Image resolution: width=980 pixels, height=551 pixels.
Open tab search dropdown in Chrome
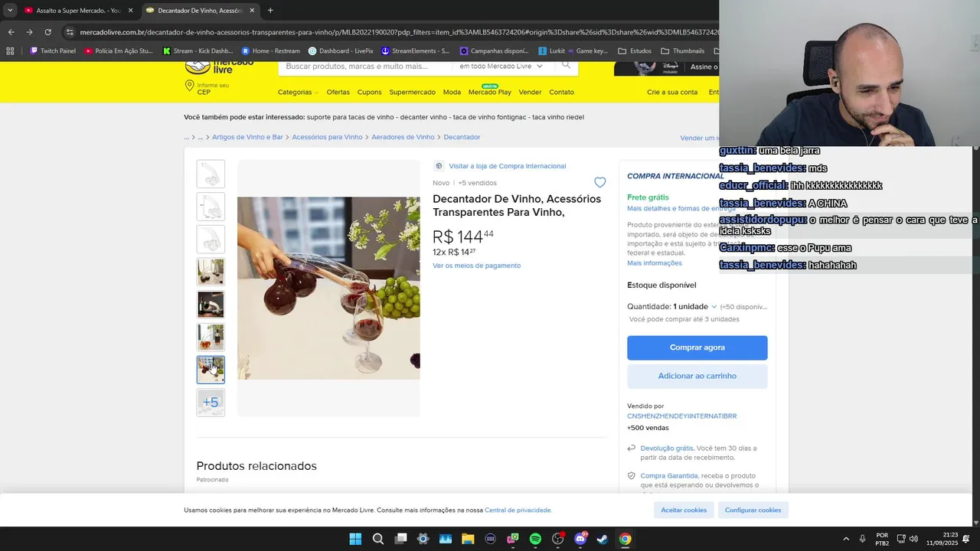tap(10, 11)
